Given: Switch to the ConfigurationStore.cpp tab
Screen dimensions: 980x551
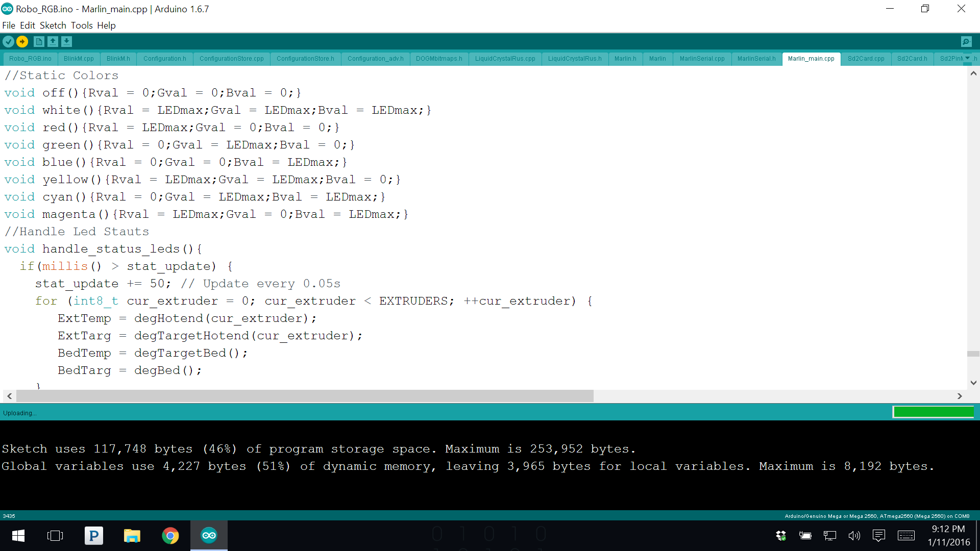Looking at the screenshot, I should 232,59.
